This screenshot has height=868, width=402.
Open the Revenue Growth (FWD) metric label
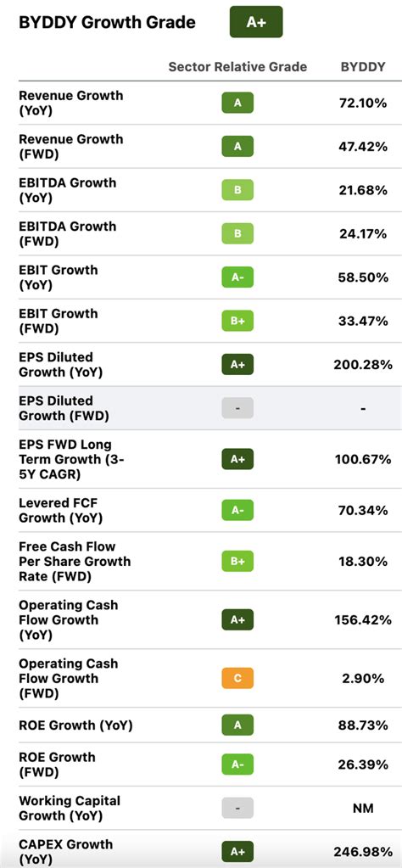pos(70,146)
